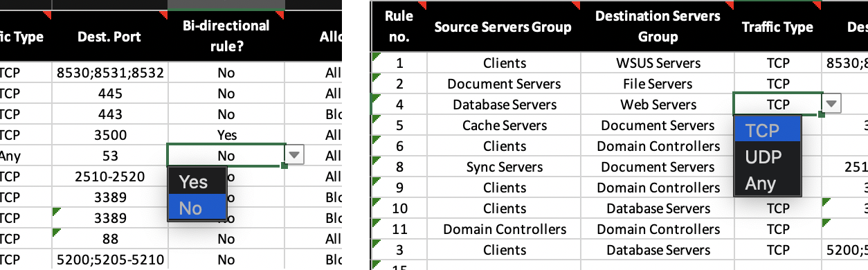868x270 pixels.
Task: Select the '2510-2520' port cell
Action: (109, 177)
